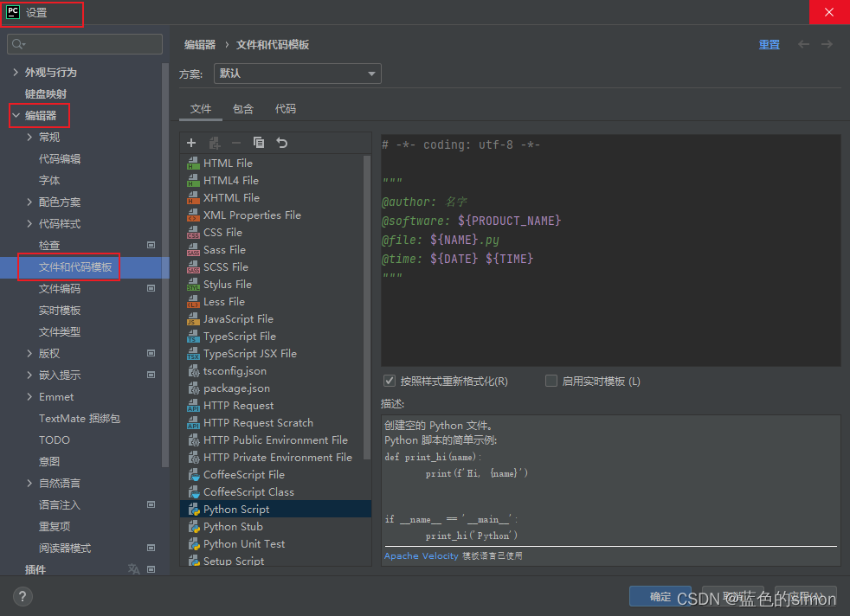This screenshot has height=616, width=850.
Task: Expand the Emmet tree node
Action: pyautogui.click(x=29, y=396)
